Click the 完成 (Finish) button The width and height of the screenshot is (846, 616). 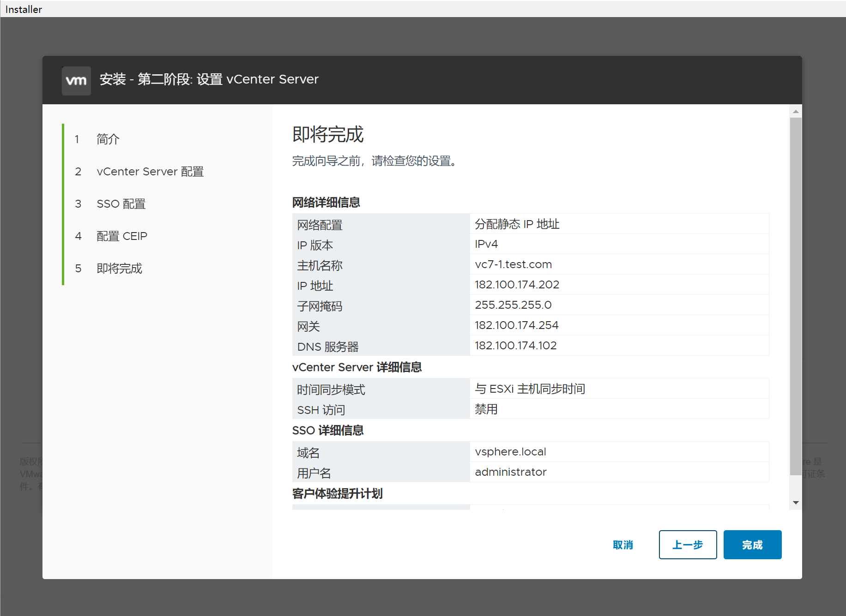[752, 545]
